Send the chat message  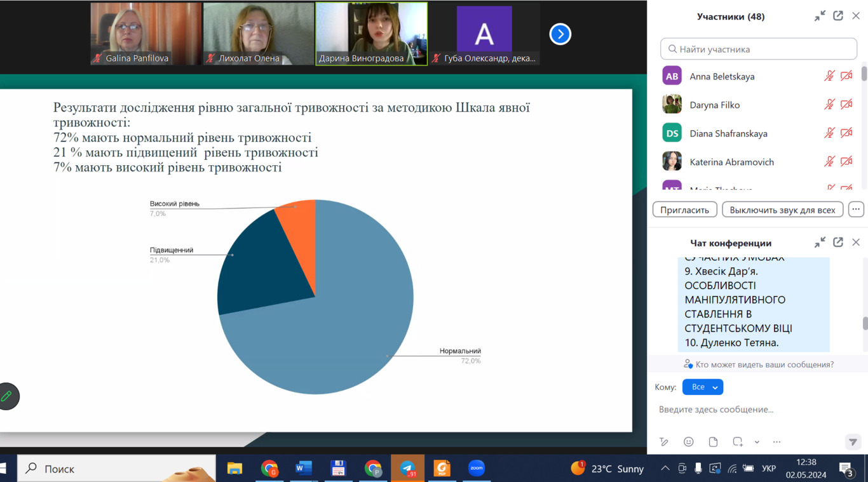point(853,442)
